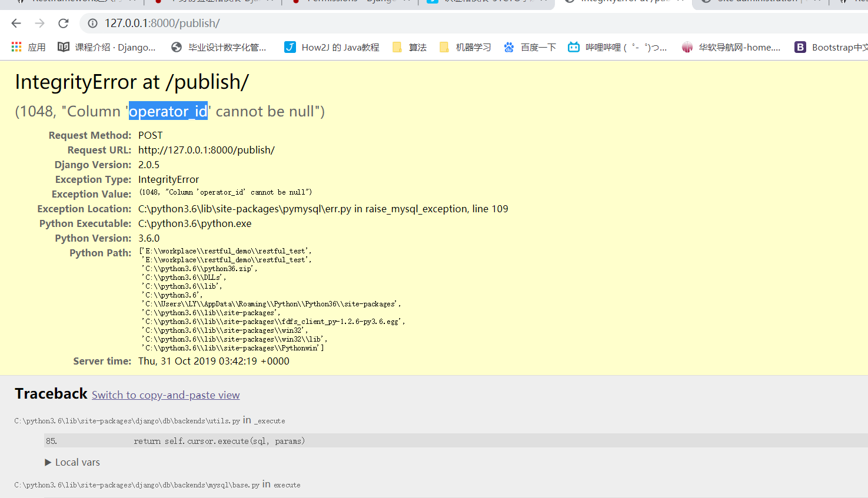Open the 华软导航网-home bookmark
Image resolution: width=868 pixels, height=498 pixels.
[x=731, y=47]
